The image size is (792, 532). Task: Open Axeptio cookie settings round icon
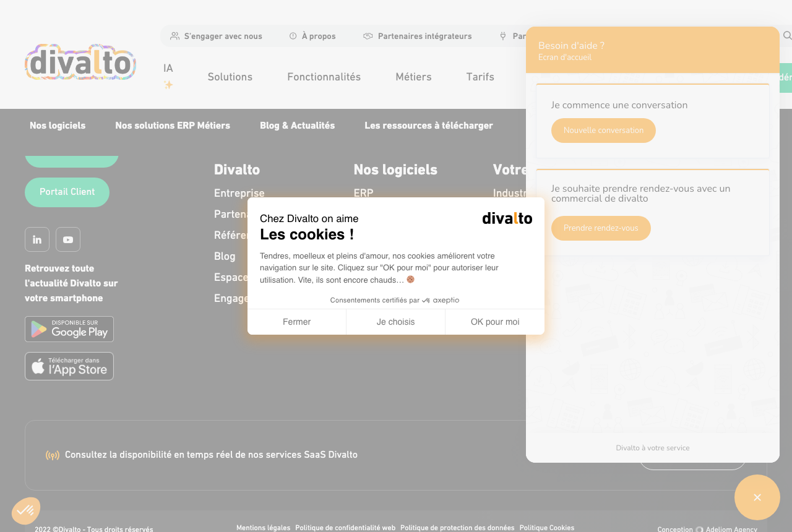26,511
